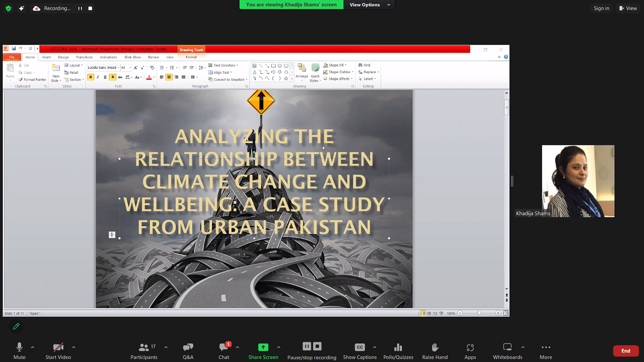Viewport: 644px width, 362px height.
Task: Open the Apps panel
Action: point(470,348)
